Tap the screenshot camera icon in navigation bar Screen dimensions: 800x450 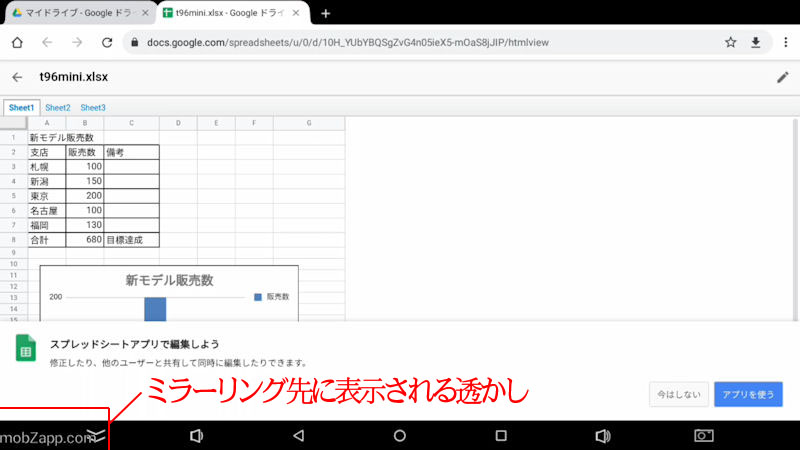704,436
